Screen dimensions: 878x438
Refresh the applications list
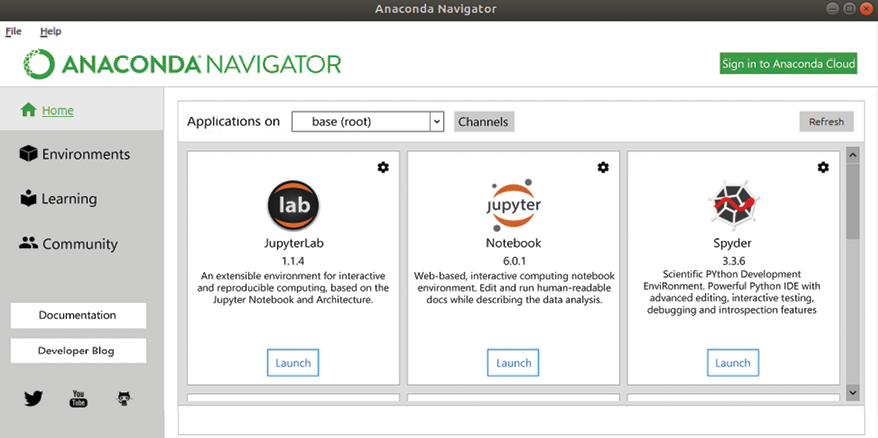(826, 122)
